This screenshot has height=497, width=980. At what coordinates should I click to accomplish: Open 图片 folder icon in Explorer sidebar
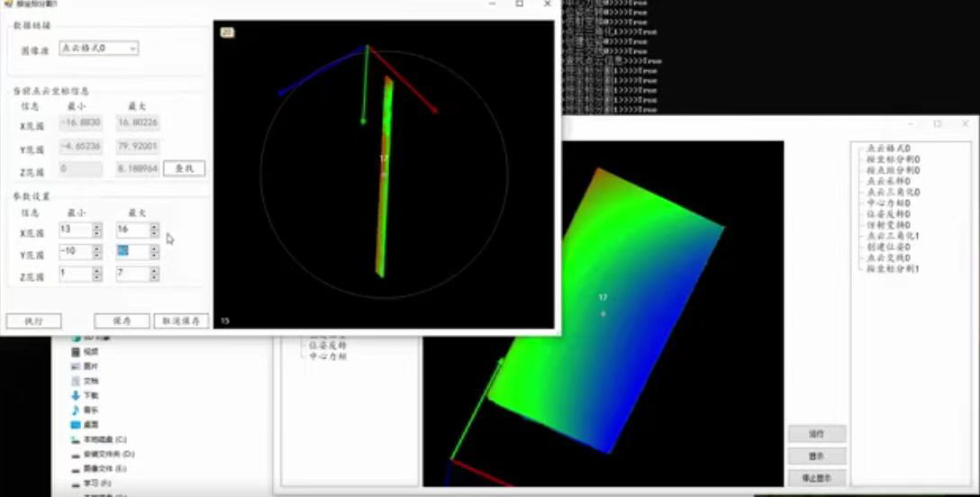76,366
